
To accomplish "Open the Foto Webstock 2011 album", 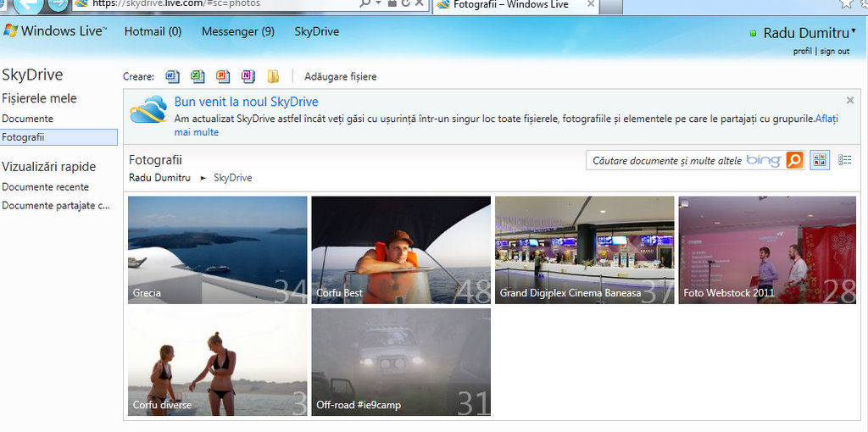I will point(767,250).
